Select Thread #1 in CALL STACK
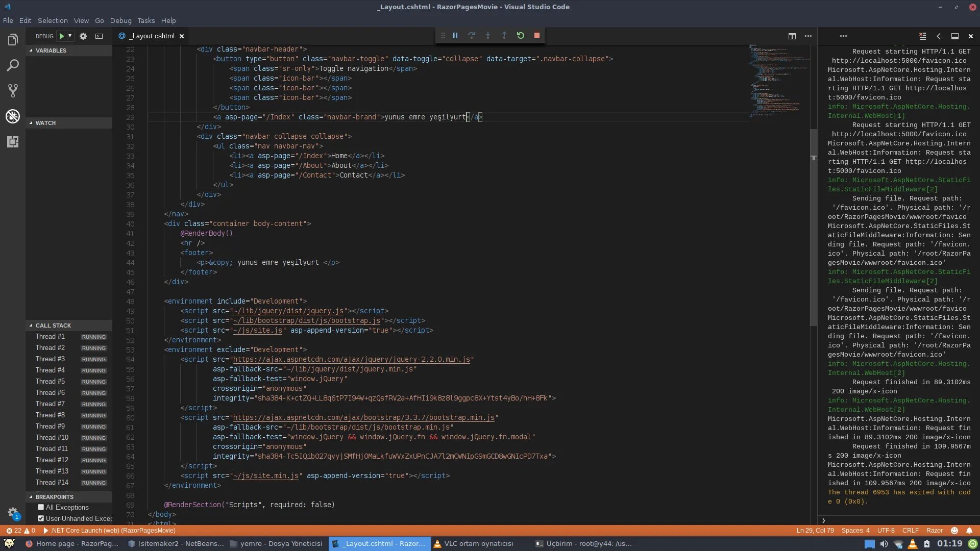 tap(50, 336)
